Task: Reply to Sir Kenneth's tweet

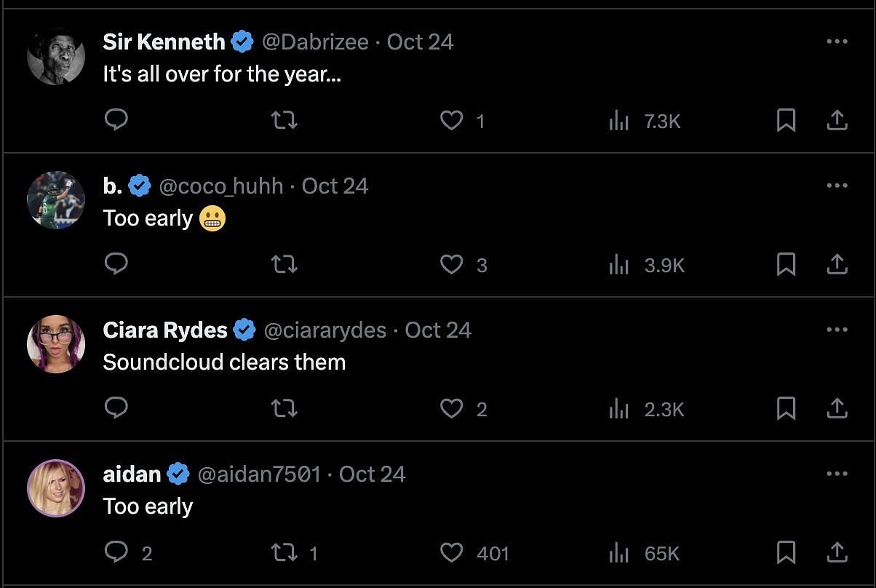Action: pos(116,120)
